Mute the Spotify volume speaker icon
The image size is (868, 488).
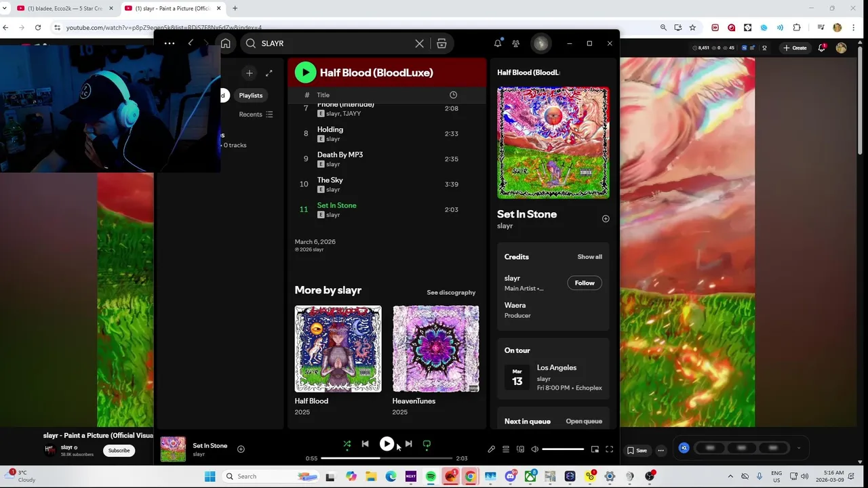pos(534,449)
